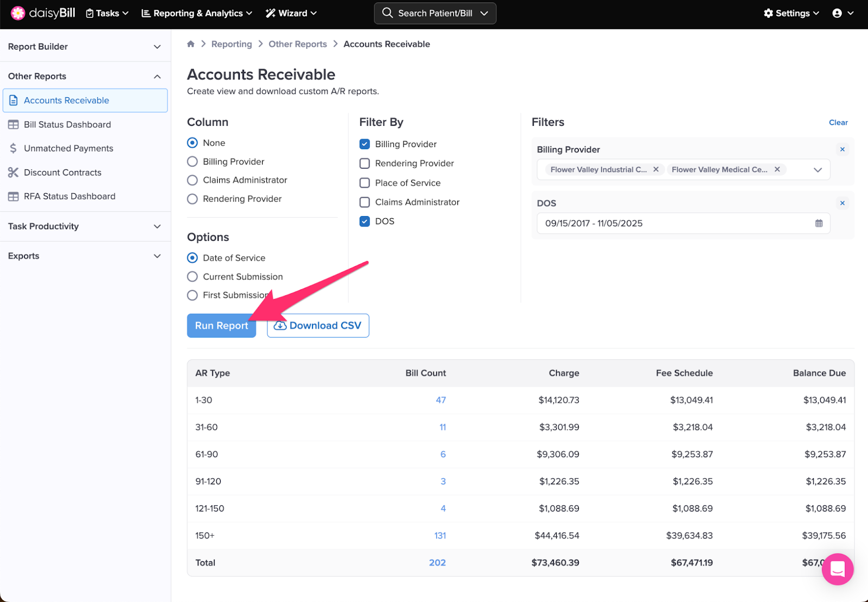Click the home icon in breadcrumb
This screenshot has height=602, width=868.
point(191,44)
